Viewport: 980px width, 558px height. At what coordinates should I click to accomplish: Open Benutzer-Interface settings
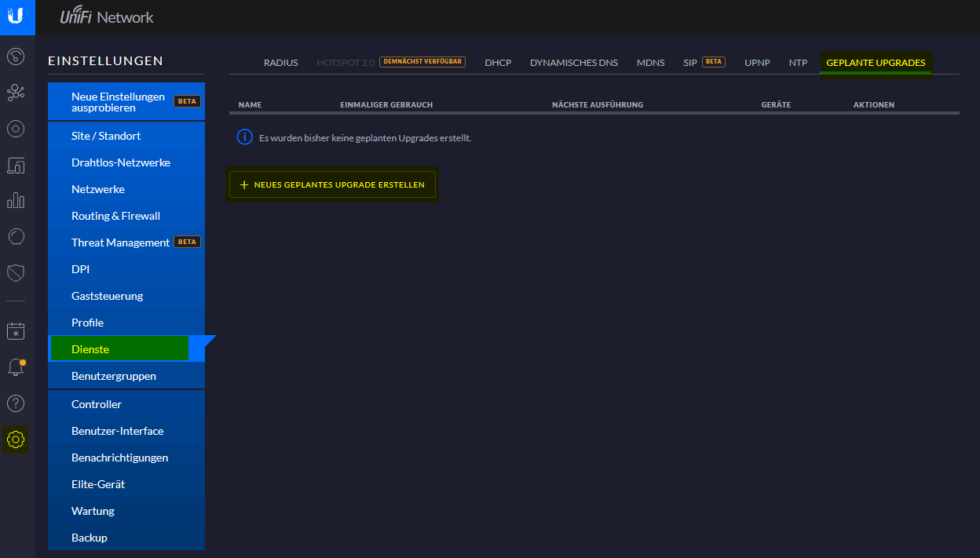[x=126, y=431]
